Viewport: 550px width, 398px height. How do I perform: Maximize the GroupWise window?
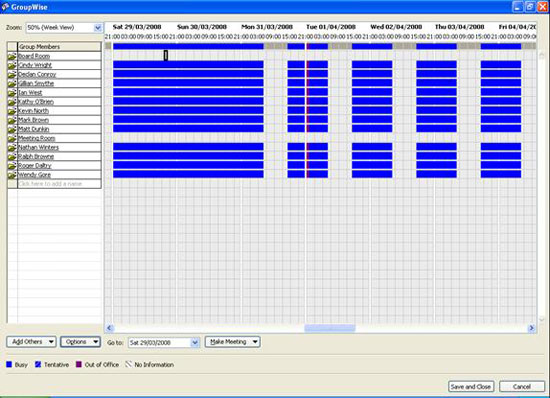(530, 7)
